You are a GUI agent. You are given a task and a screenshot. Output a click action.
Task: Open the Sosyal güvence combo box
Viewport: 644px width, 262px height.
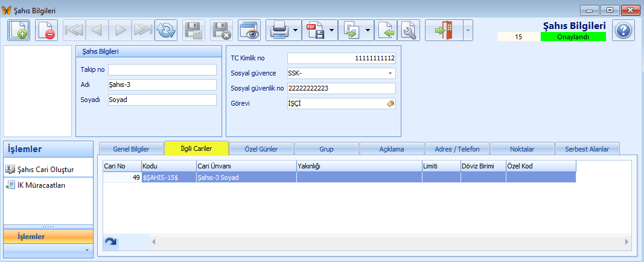(x=390, y=73)
